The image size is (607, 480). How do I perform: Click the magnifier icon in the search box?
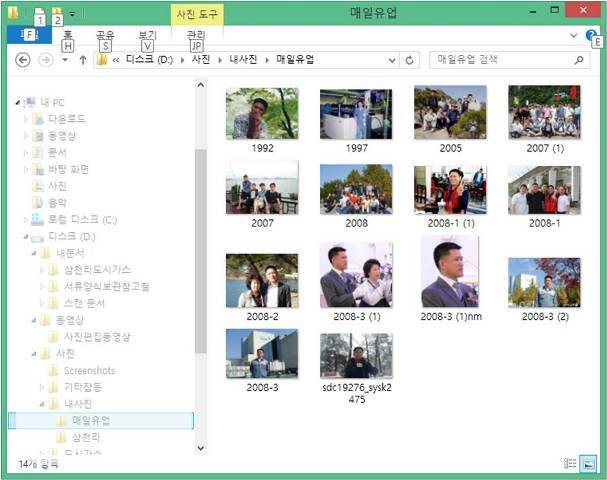point(579,60)
